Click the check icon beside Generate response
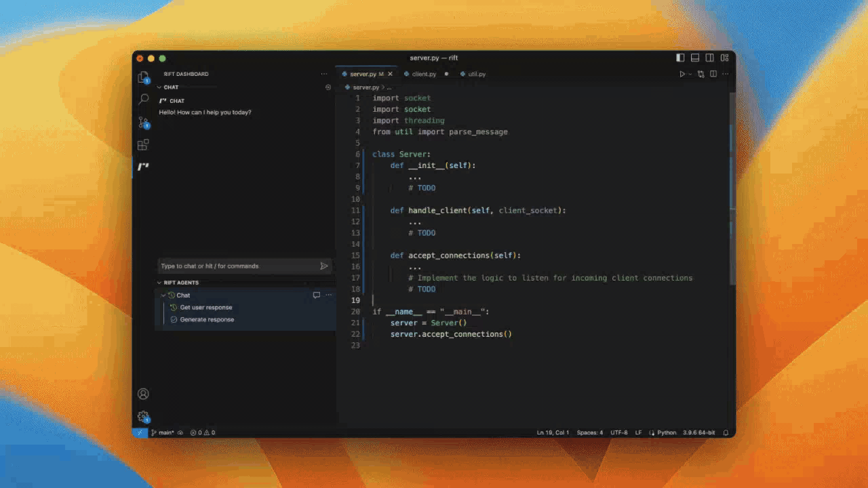Viewport: 868px width, 488px height. tap(174, 320)
